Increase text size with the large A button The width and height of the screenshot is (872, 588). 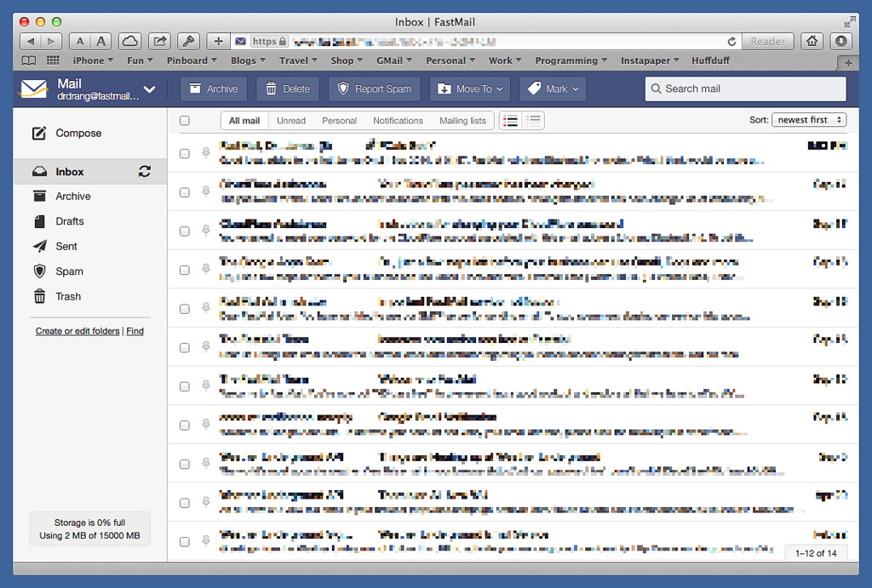coord(100,41)
